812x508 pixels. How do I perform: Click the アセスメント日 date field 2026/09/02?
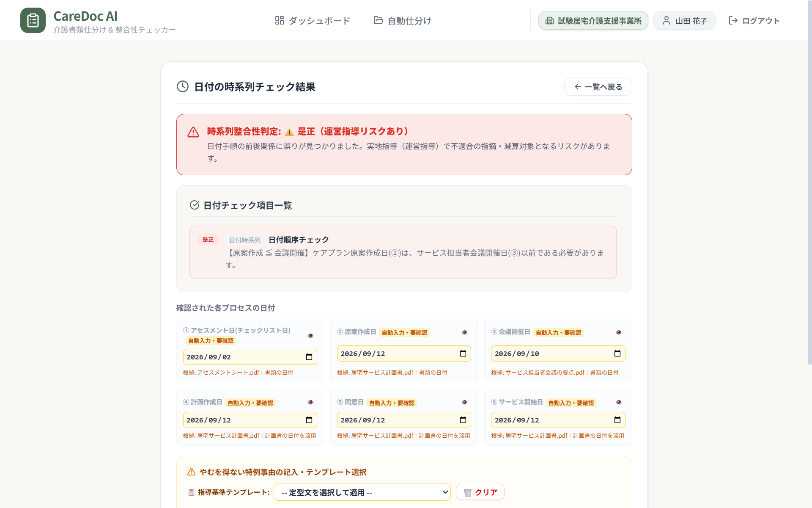tap(250, 357)
